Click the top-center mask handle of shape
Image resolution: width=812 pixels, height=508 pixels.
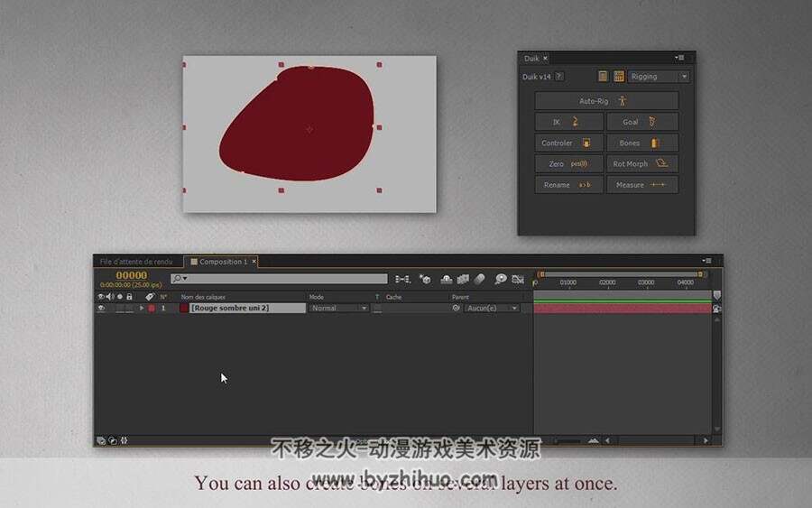click(281, 65)
